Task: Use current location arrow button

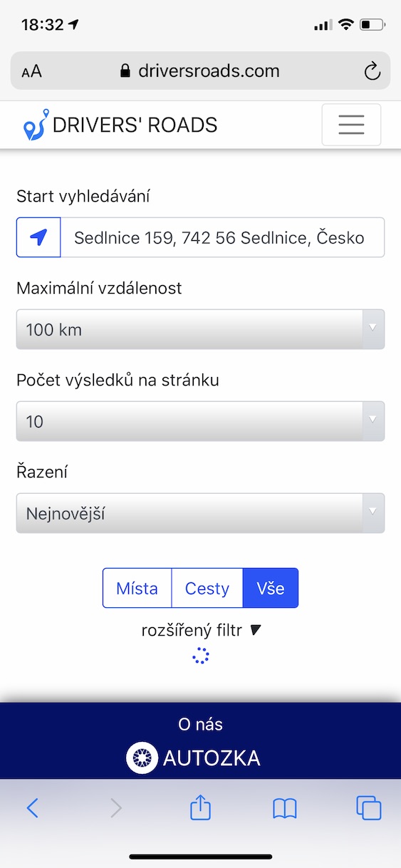Action: (x=39, y=237)
